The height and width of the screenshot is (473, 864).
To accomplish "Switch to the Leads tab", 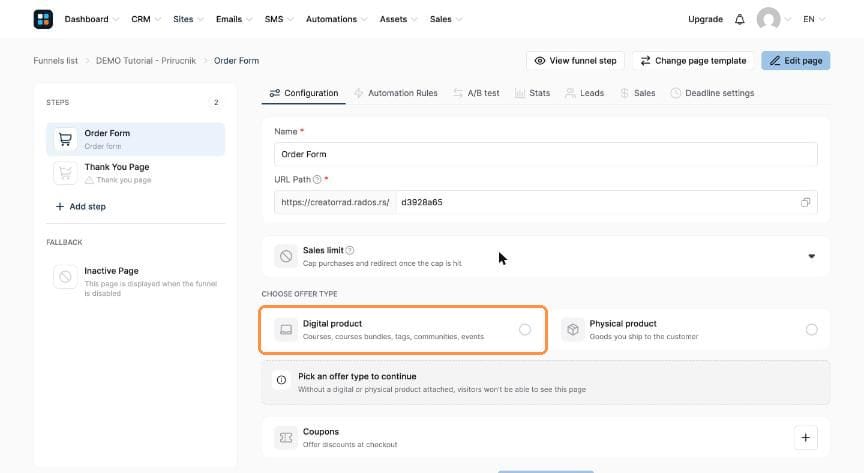I will pos(585,93).
